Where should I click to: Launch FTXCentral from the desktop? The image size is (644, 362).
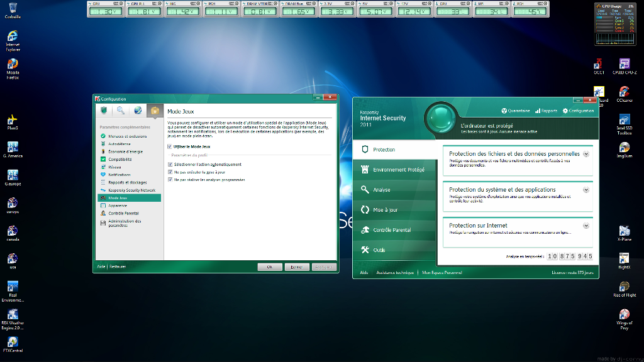[x=13, y=344]
